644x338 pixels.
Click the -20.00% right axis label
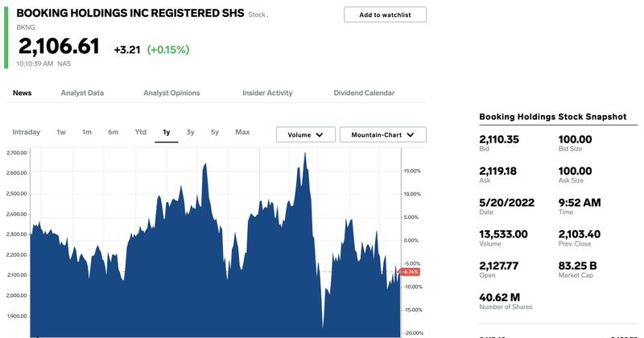413,333
